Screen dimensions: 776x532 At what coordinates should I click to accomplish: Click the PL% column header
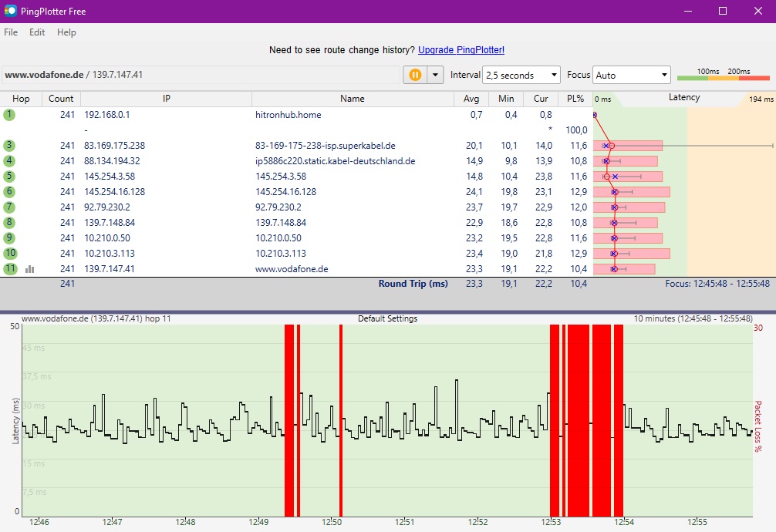point(575,99)
